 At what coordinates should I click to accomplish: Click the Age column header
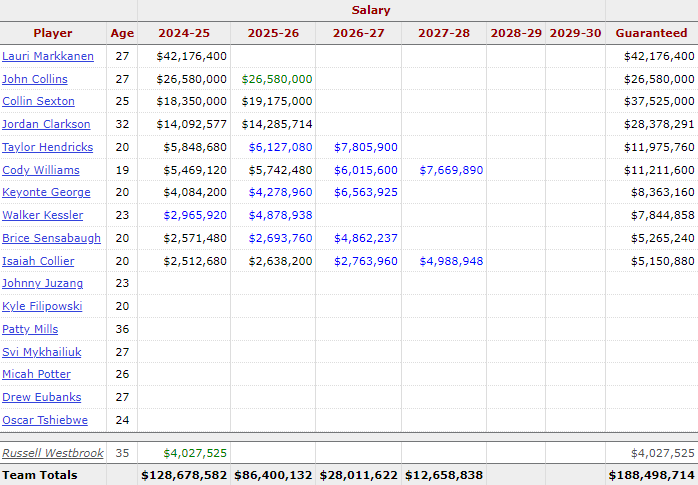click(122, 33)
